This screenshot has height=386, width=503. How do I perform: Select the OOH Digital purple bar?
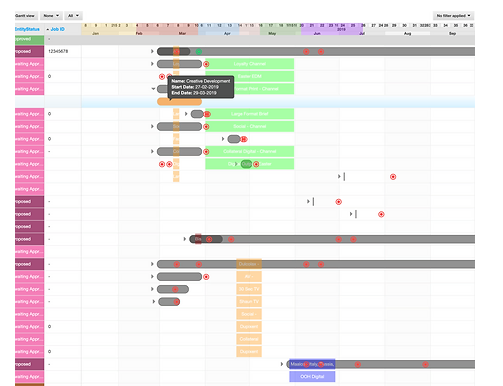click(x=312, y=377)
